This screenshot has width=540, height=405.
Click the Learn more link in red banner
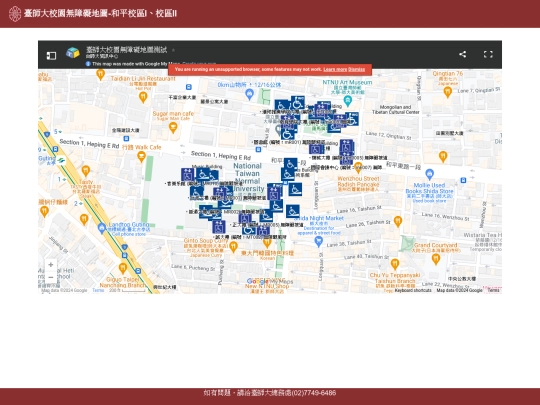click(335, 70)
